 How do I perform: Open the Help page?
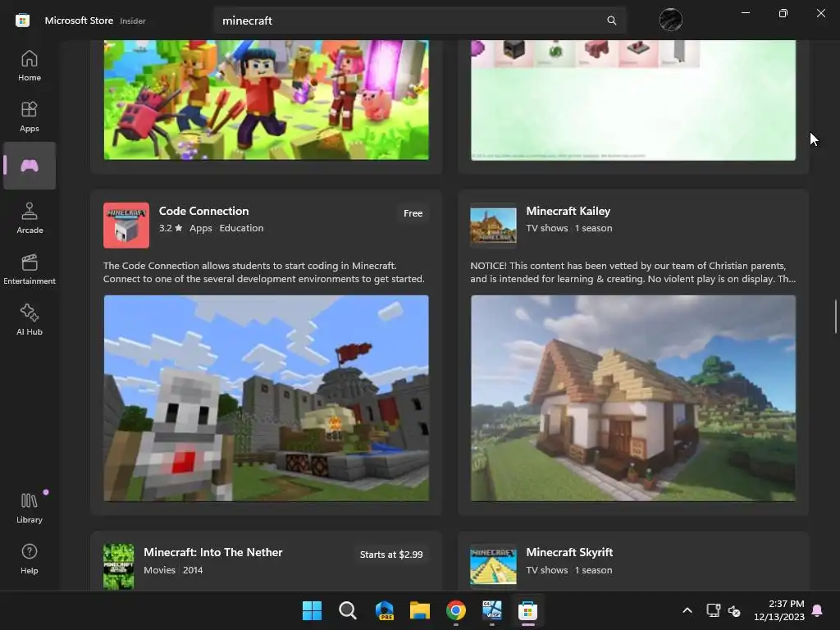pyautogui.click(x=30, y=559)
